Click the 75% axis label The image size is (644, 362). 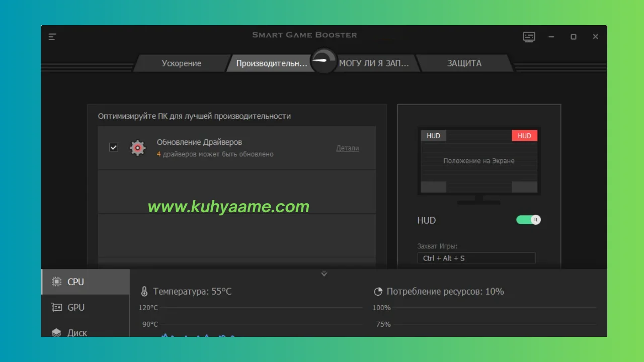pyautogui.click(x=383, y=324)
